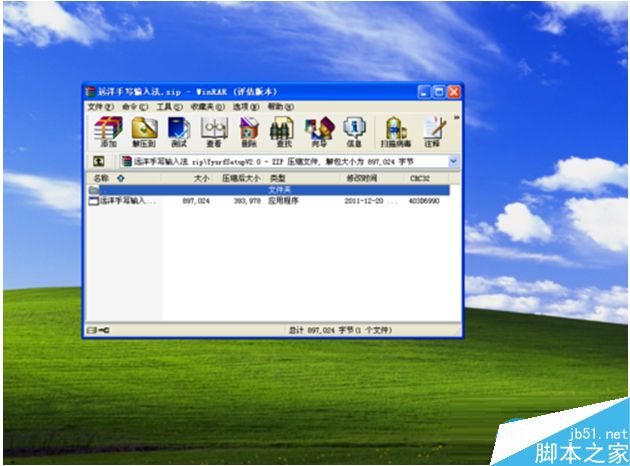Viewport: 630px width, 466px height.
Task: Sort by Packed Size (压缩后大小) header
Action: tap(237, 178)
